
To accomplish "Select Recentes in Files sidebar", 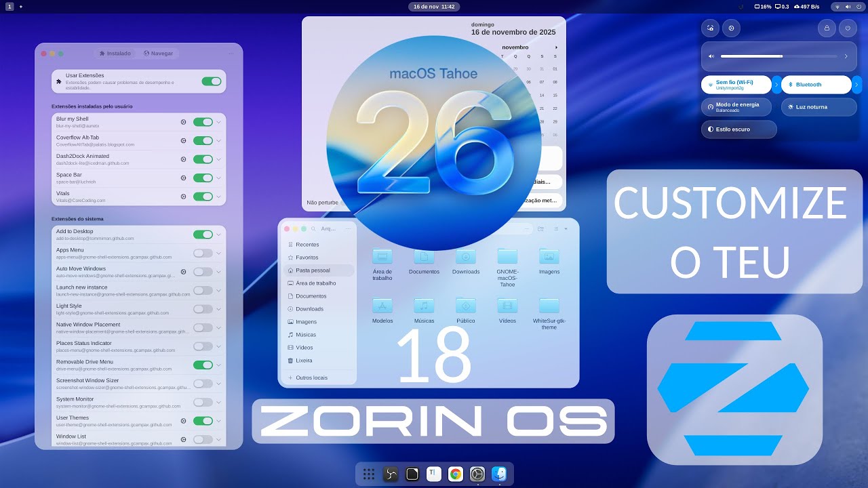I will 319,245.
